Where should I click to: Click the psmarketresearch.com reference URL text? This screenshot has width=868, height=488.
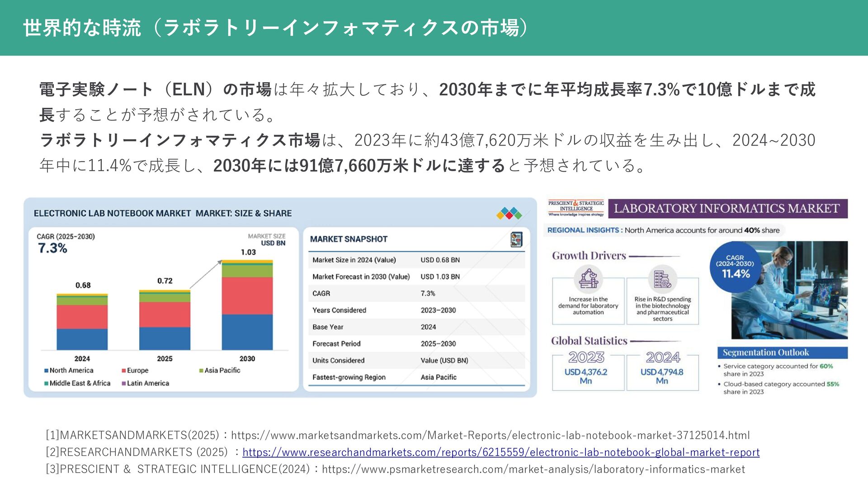tap(533, 469)
